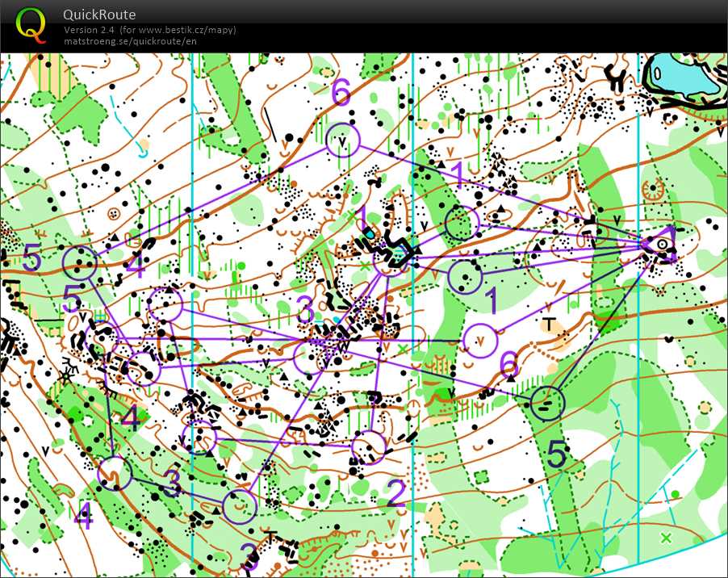This screenshot has height=578, width=728.
Task: Click the pink number 6 label
Action: tap(508, 366)
